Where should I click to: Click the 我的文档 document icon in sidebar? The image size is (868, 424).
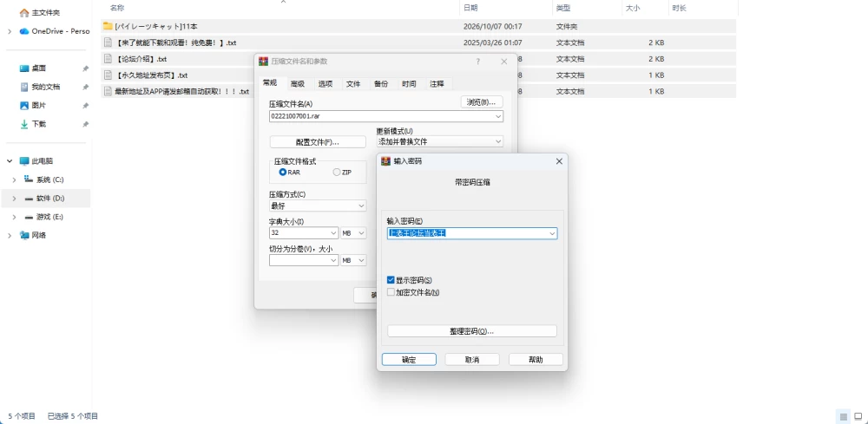click(x=24, y=87)
